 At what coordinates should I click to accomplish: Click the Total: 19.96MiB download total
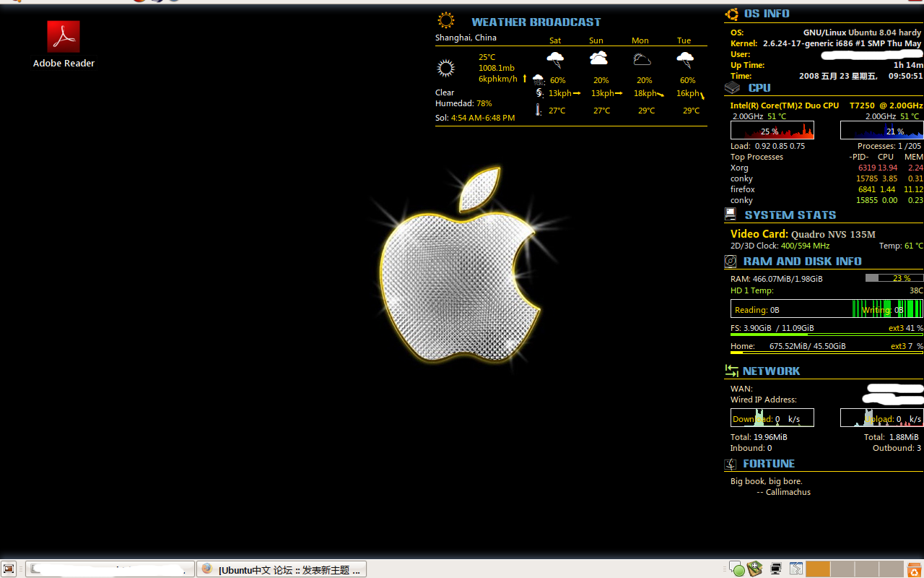pyautogui.click(x=759, y=437)
